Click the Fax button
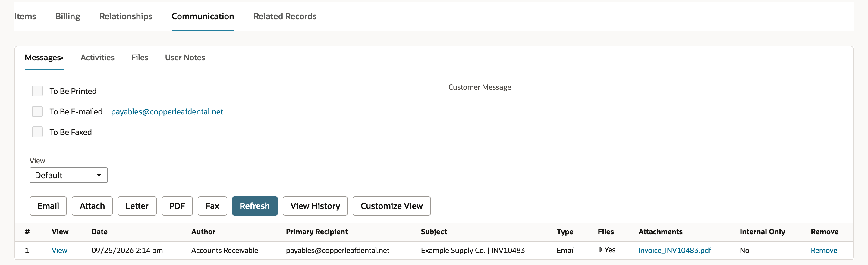 coord(212,206)
